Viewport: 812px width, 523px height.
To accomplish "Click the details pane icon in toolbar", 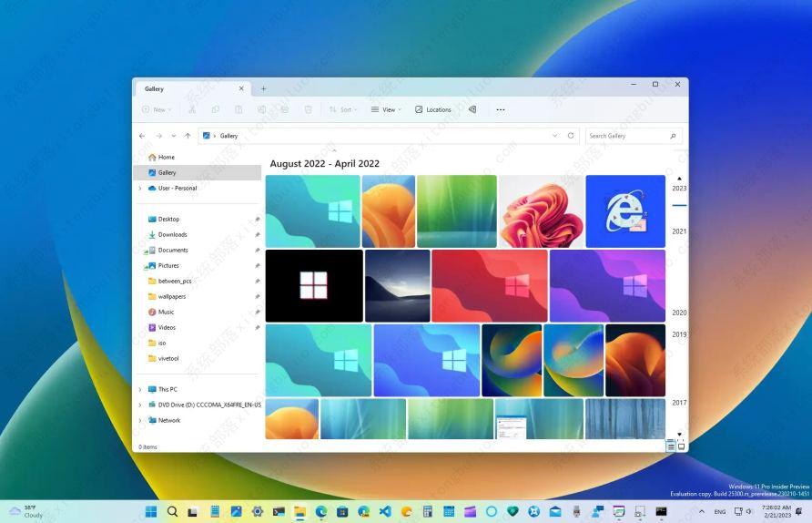I will (x=472, y=109).
